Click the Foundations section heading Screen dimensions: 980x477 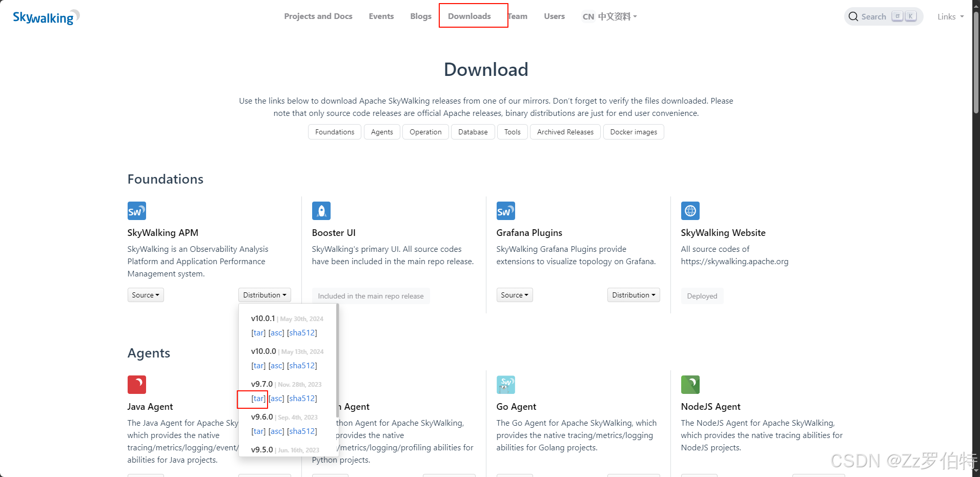[166, 179]
